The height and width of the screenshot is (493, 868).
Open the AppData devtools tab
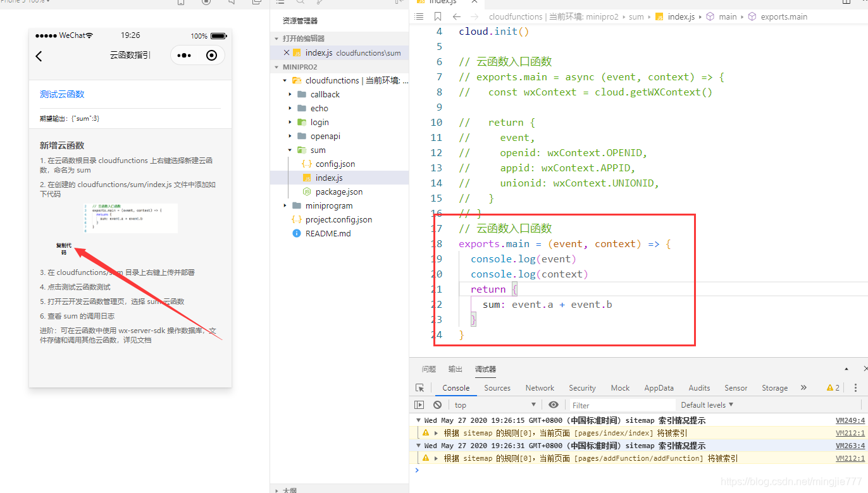pos(659,388)
